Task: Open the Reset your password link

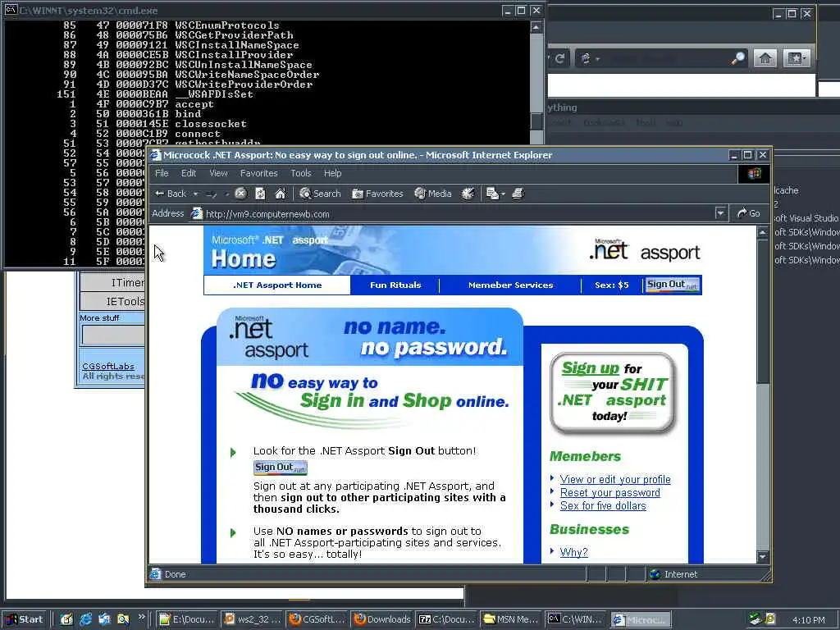Action: click(609, 493)
